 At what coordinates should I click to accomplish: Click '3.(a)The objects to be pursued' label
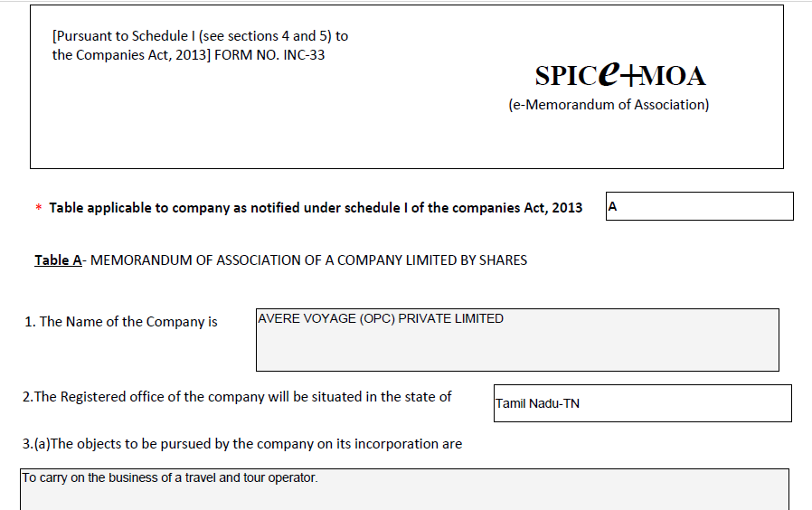click(x=241, y=444)
